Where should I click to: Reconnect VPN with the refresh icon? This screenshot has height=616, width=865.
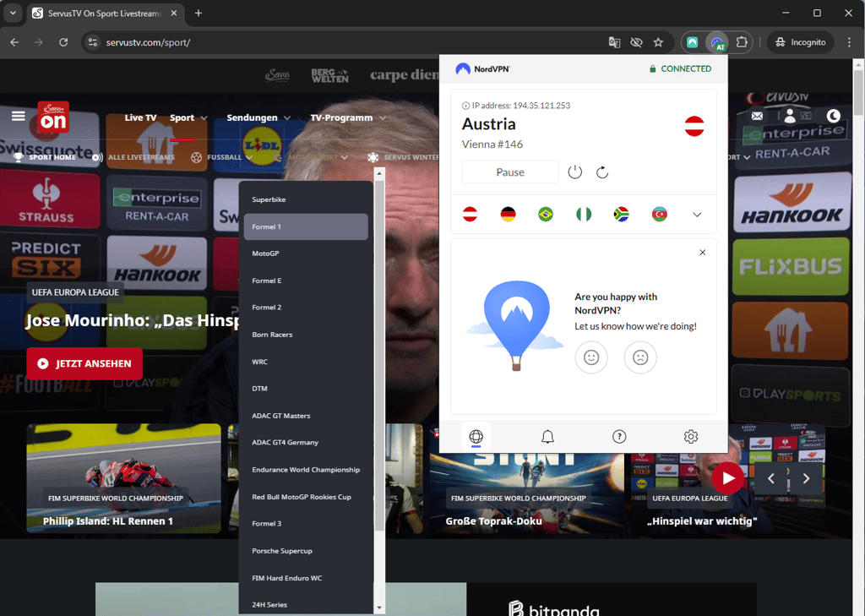pyautogui.click(x=602, y=172)
